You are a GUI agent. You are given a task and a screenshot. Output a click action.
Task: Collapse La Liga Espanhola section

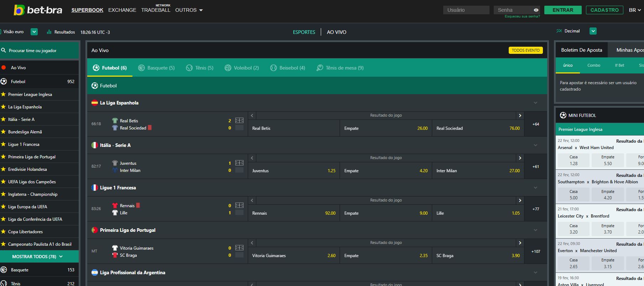pos(535,103)
